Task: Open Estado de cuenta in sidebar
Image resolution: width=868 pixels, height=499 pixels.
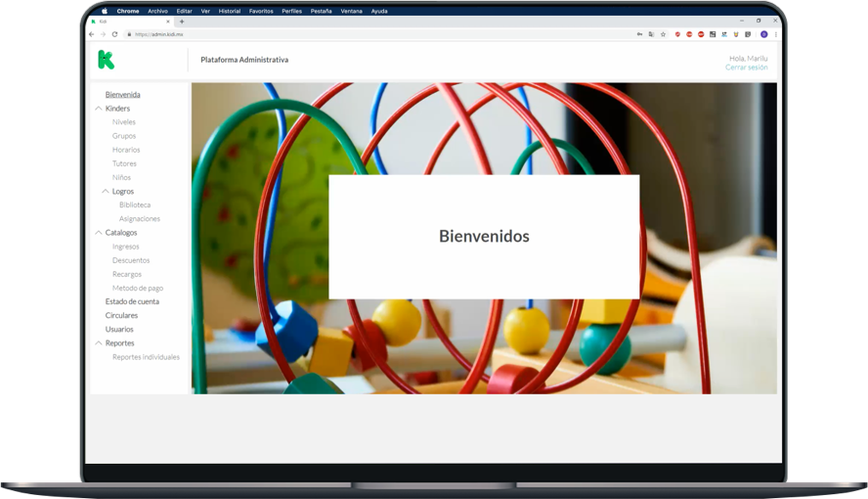Action: pyautogui.click(x=132, y=301)
